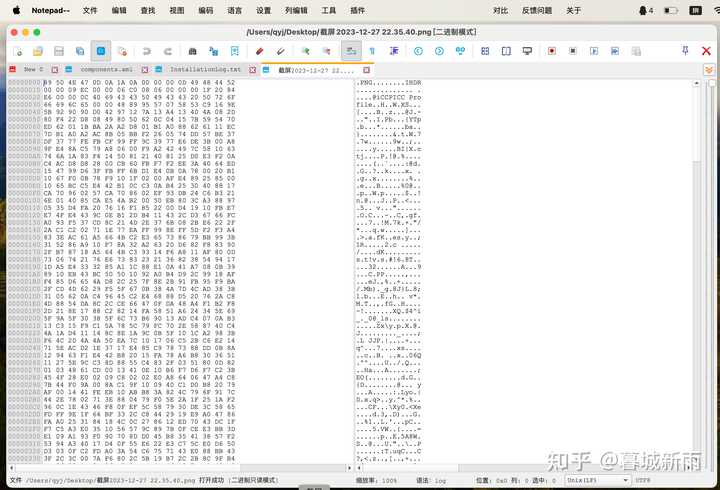This screenshot has width=720, height=490.
Task: Click the Notepad-- application menu
Action: (x=51, y=10)
